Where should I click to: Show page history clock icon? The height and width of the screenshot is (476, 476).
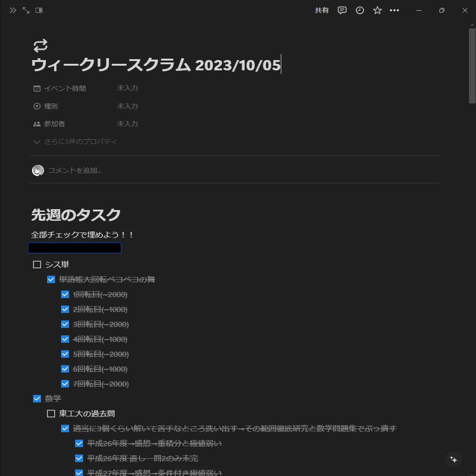pos(359,11)
